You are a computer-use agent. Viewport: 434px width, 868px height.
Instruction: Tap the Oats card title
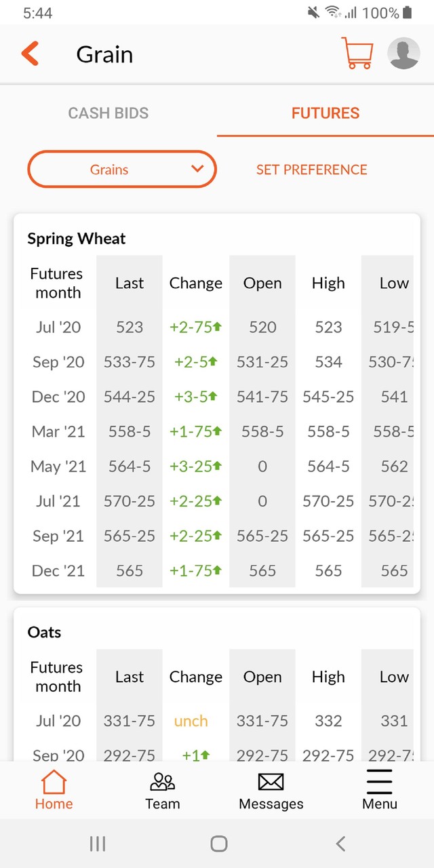click(x=44, y=632)
